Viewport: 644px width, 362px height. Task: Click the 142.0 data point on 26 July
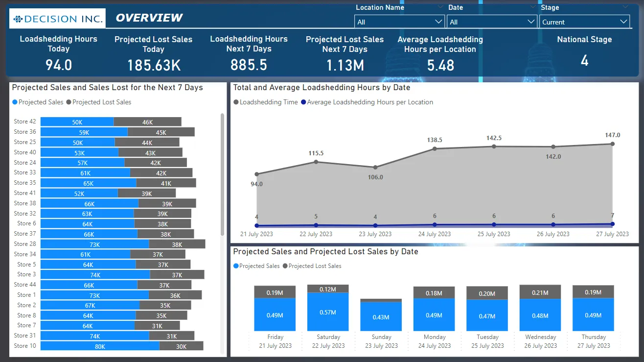[x=553, y=146]
